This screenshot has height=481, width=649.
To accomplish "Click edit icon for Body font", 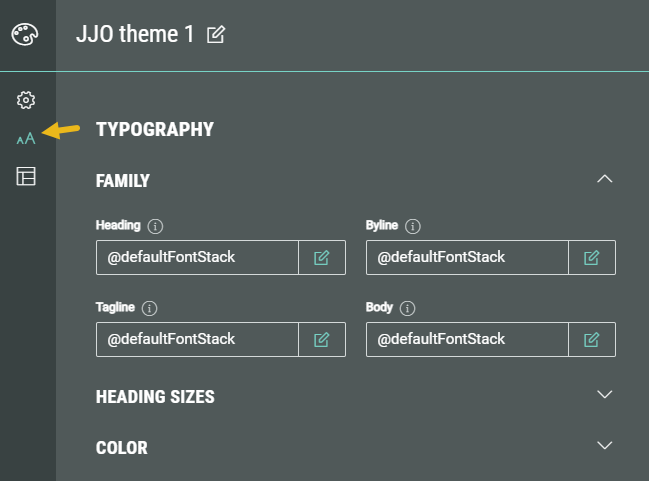I will (x=592, y=339).
